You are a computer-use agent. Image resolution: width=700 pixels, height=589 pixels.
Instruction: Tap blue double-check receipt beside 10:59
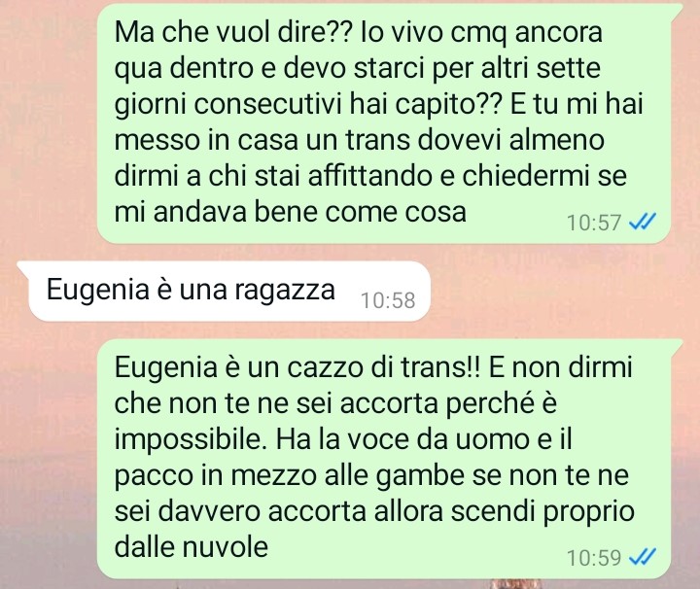[x=642, y=557]
